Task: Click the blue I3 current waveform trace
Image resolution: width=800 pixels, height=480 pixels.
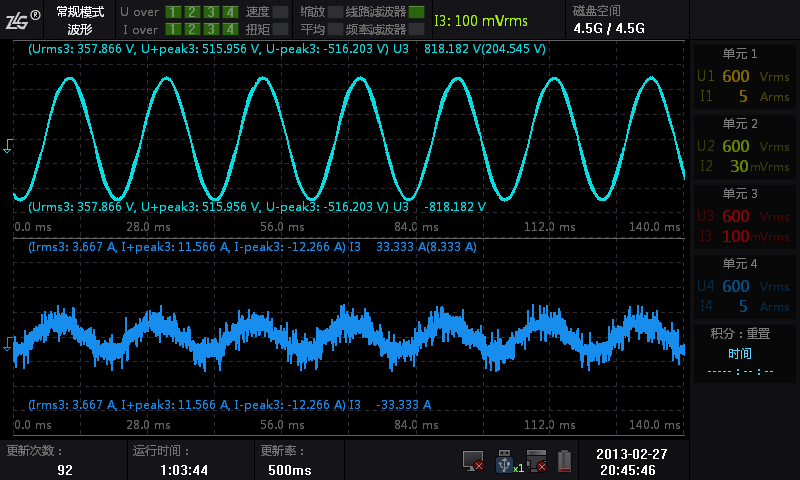Action: 347,337
